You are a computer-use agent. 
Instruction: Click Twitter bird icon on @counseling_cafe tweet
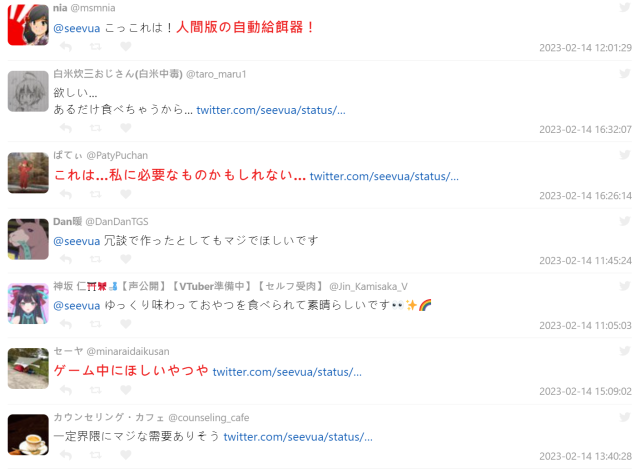click(624, 417)
